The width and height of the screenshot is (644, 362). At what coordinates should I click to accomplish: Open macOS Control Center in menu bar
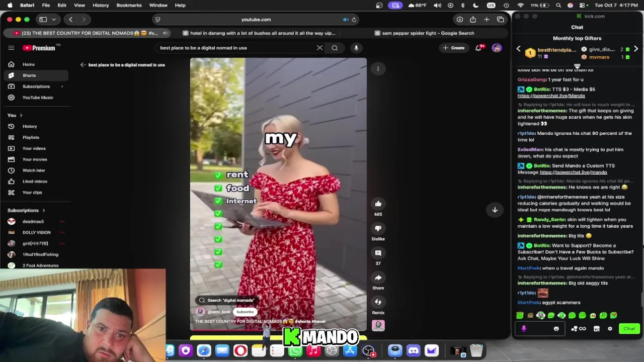(x=583, y=5)
